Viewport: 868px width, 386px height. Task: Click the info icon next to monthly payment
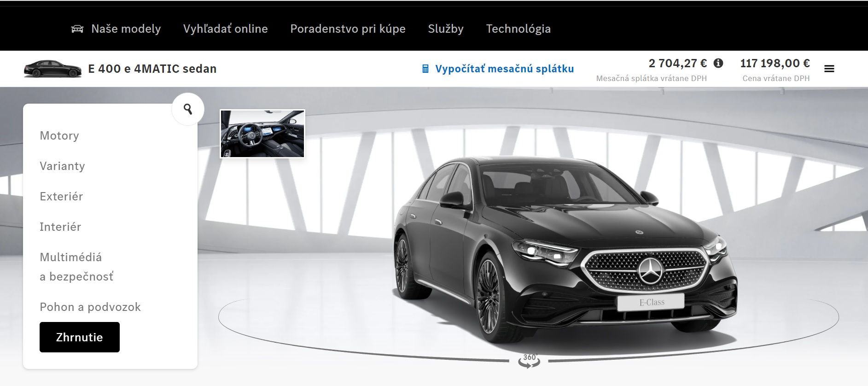(718, 63)
